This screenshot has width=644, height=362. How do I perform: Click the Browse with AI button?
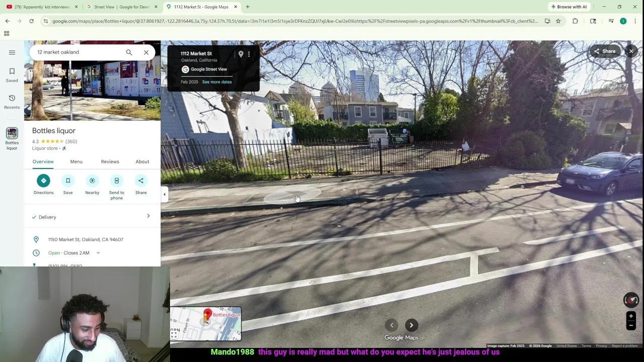pos(569,7)
